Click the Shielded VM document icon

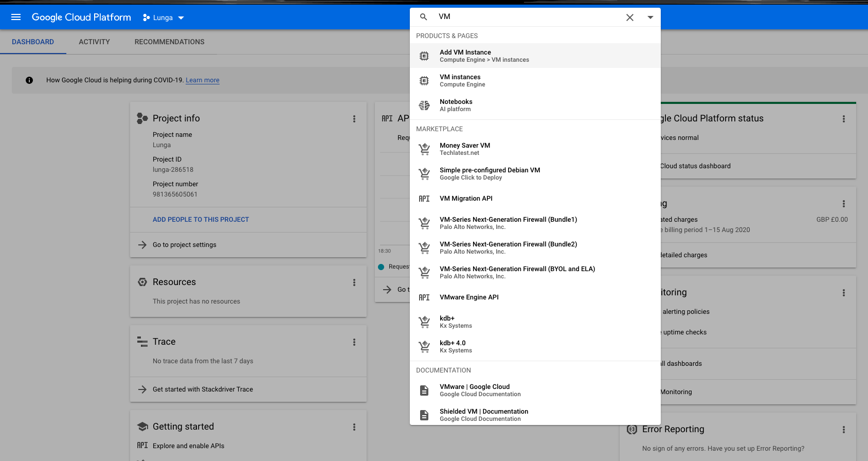point(424,415)
